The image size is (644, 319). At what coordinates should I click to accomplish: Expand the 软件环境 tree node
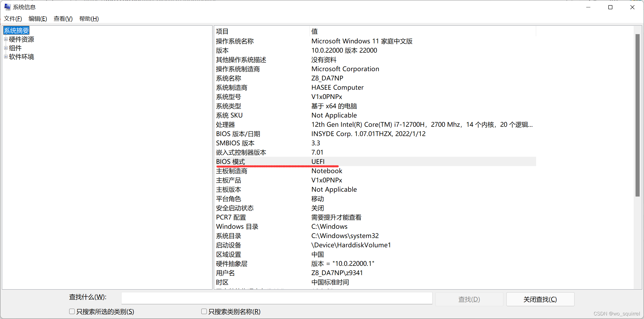[x=6, y=57]
